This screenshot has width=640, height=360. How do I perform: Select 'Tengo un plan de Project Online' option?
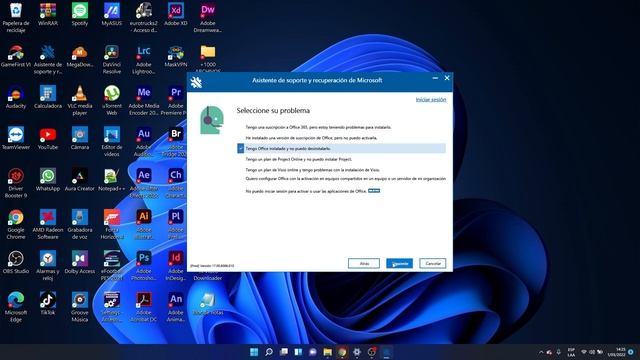click(x=298, y=159)
